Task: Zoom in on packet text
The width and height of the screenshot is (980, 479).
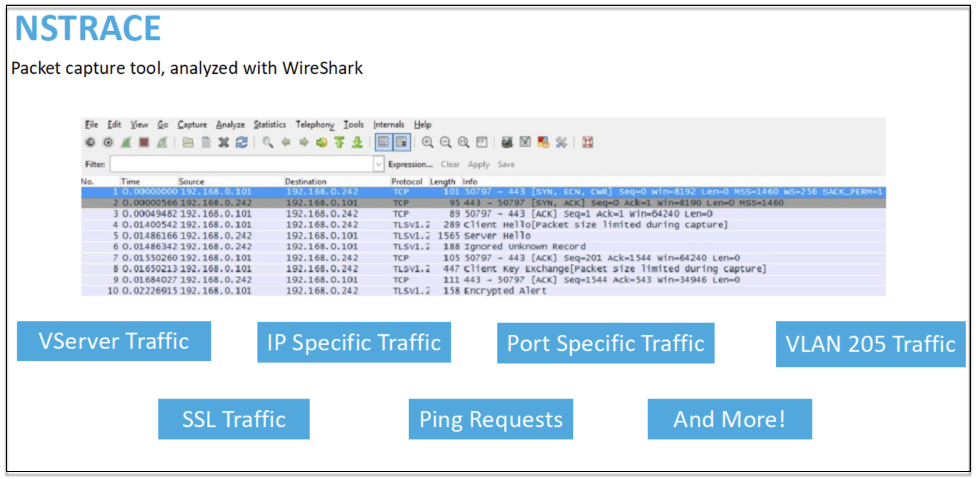Action: pos(428,142)
